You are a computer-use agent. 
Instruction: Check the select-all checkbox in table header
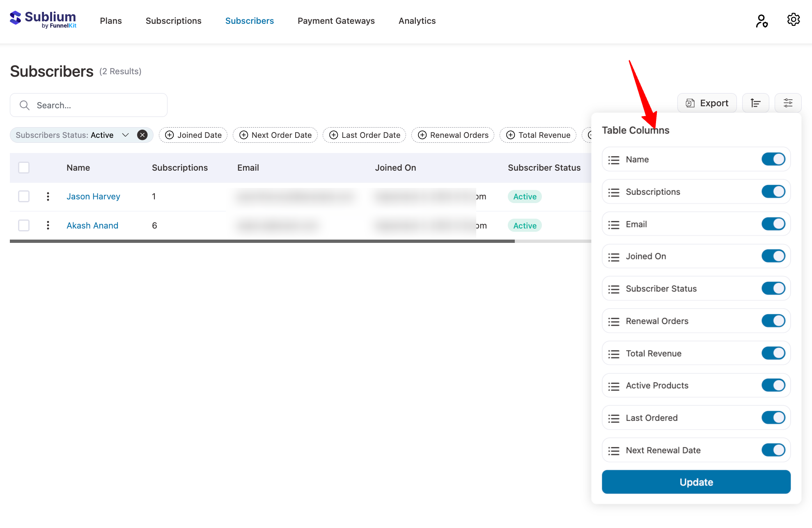pos(23,167)
